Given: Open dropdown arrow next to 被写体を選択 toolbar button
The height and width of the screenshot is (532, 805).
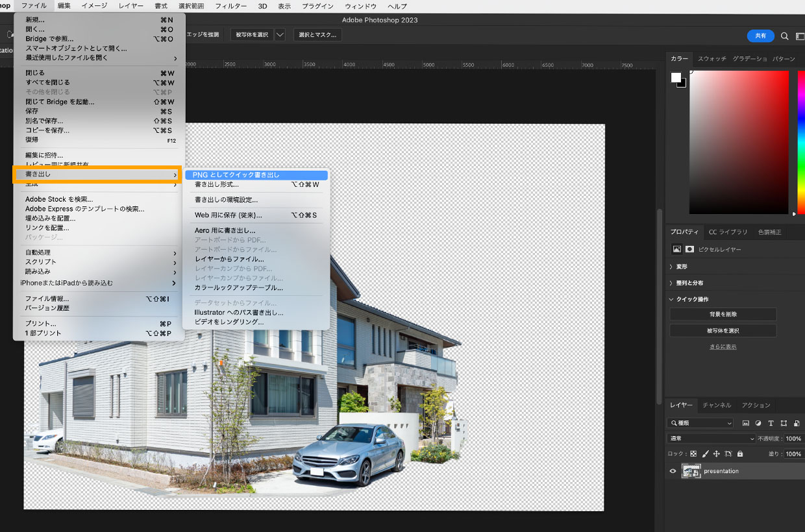Looking at the screenshot, I should [280, 34].
